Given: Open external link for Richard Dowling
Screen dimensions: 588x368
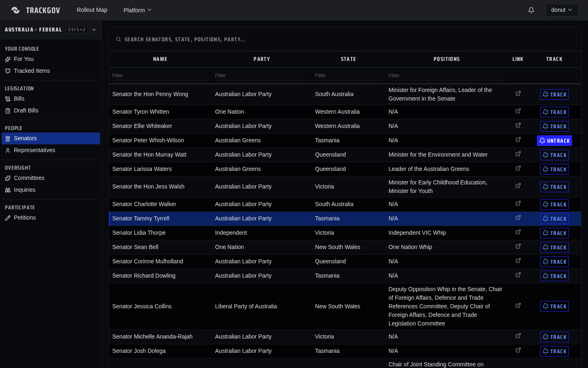Looking at the screenshot, I should coord(518,275).
